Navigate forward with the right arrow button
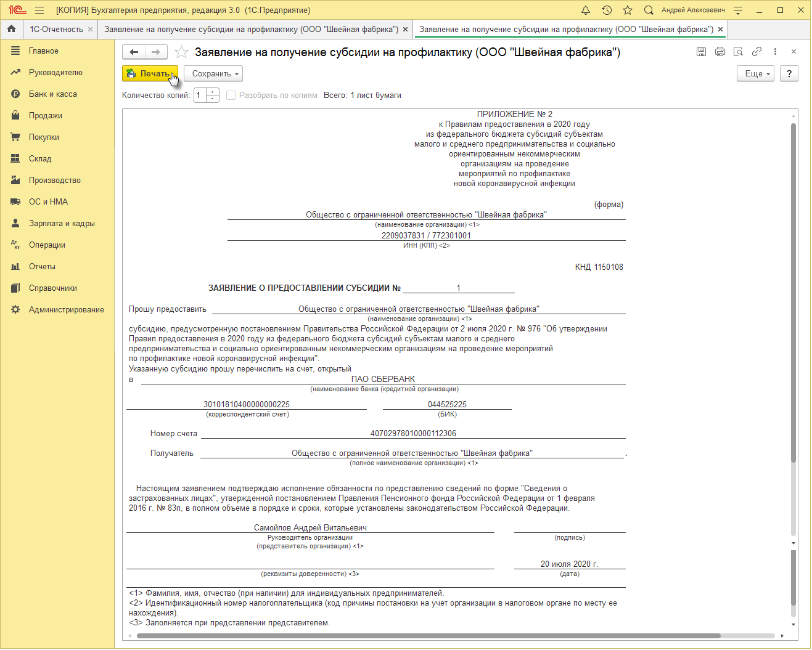 coord(156,52)
